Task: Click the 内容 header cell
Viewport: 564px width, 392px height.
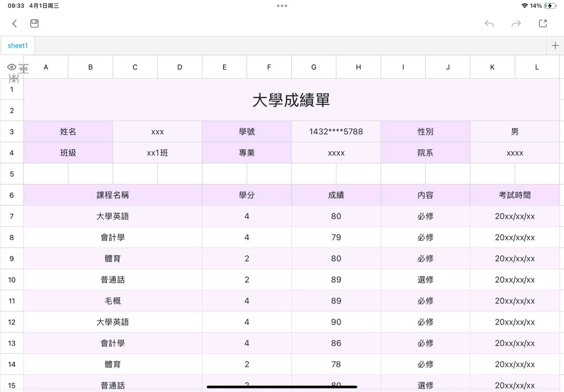Action: click(425, 195)
